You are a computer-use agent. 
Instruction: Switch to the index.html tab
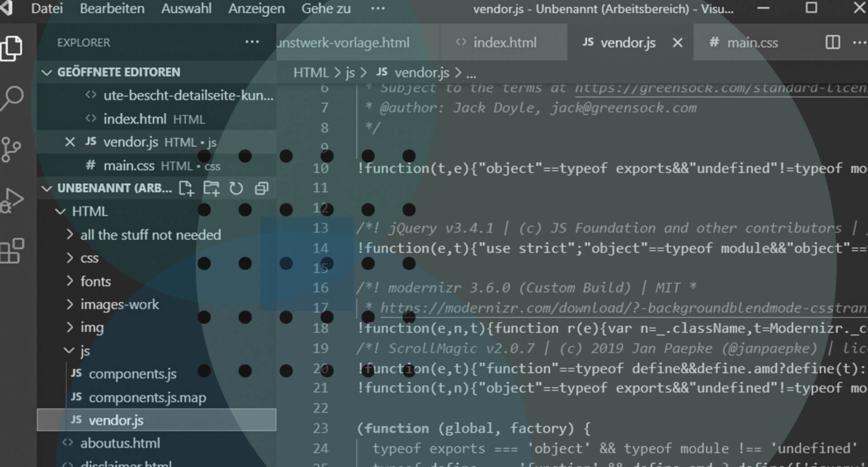(504, 43)
